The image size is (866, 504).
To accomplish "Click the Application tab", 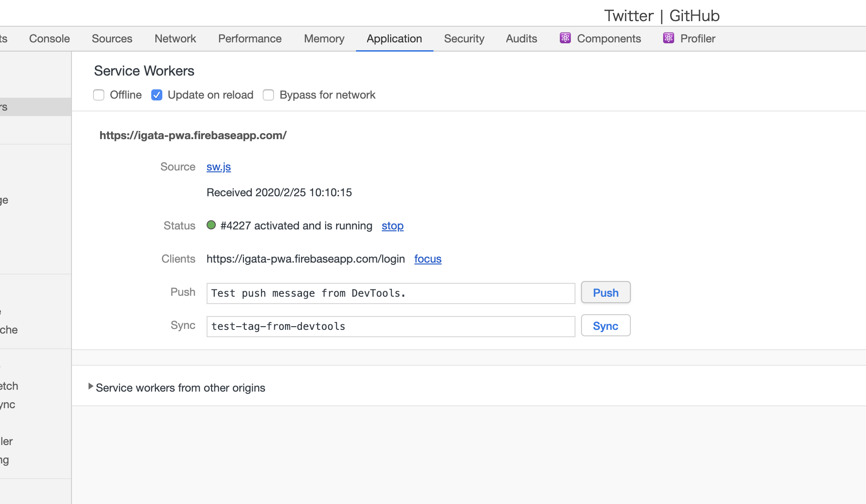I will (x=394, y=39).
